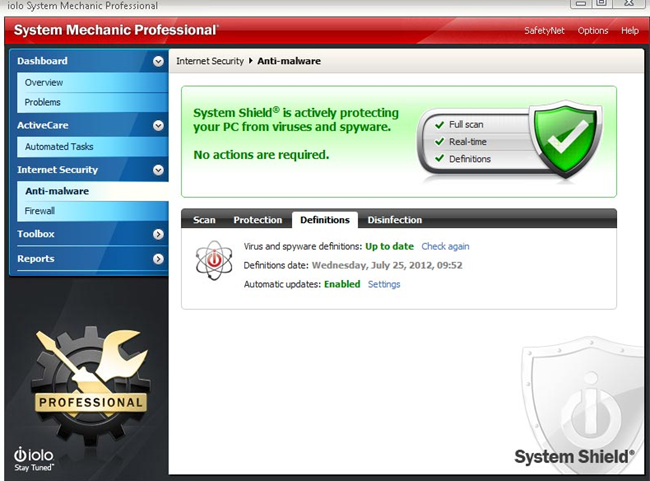Collapse the Internet Security section chevron

(x=158, y=170)
